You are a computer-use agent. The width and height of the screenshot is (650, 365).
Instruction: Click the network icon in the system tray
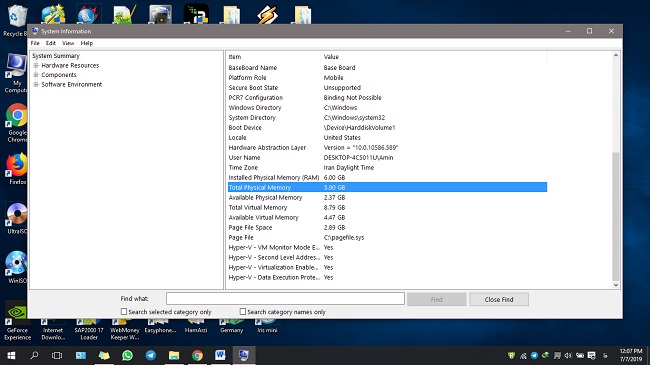coord(523,355)
